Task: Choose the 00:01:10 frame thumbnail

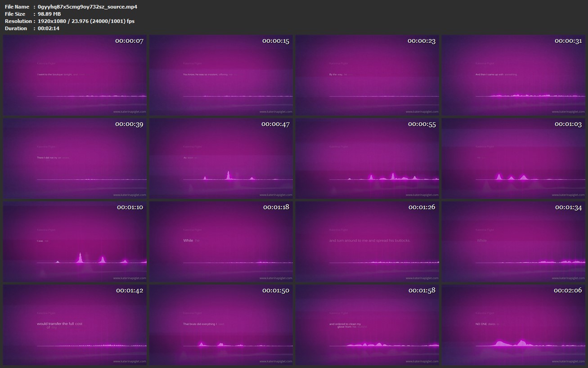Action: tap(75, 242)
